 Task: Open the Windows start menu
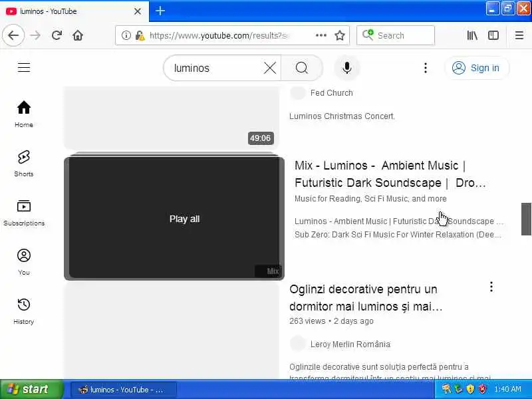31,389
